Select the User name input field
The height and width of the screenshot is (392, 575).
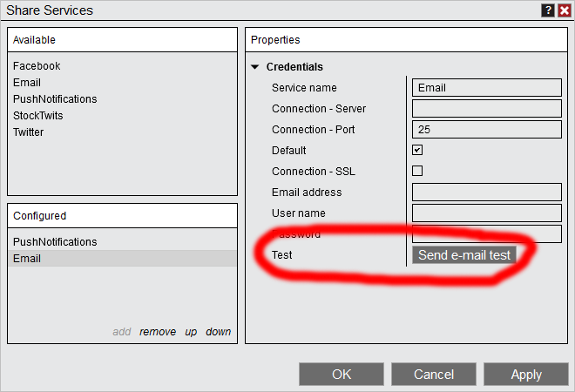(487, 213)
